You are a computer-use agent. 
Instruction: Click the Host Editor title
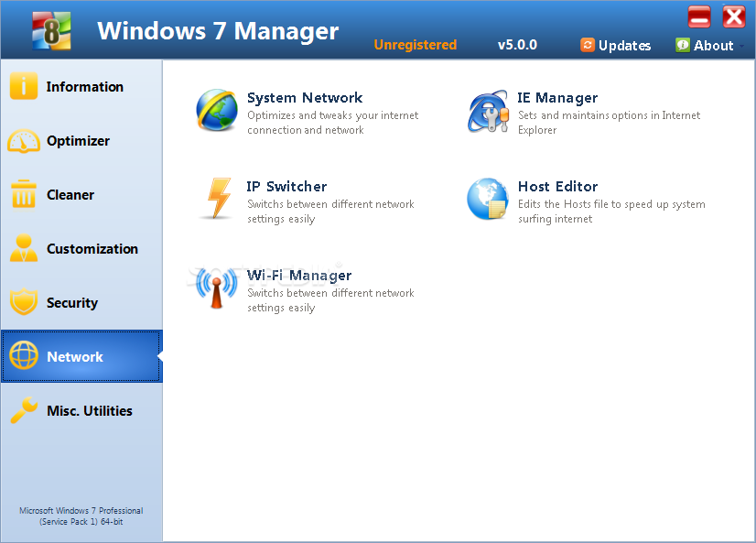click(557, 187)
